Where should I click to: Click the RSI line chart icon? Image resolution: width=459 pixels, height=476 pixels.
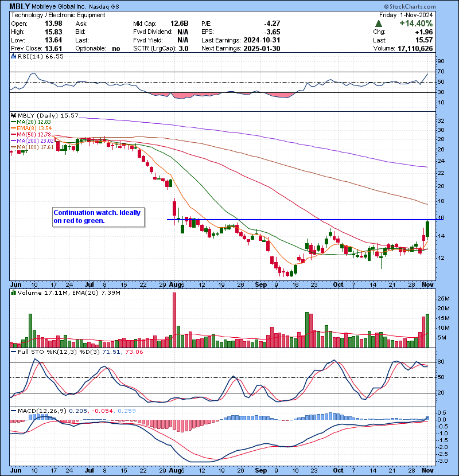(x=13, y=56)
